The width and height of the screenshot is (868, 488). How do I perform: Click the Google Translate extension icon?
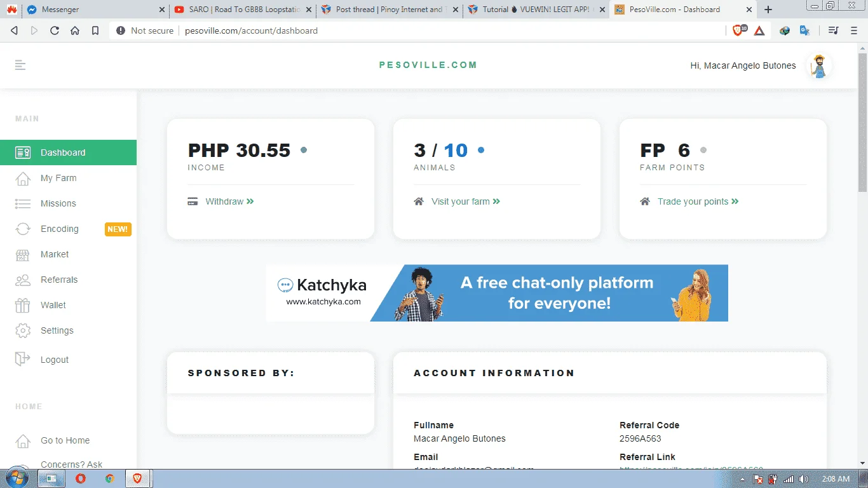click(x=804, y=30)
